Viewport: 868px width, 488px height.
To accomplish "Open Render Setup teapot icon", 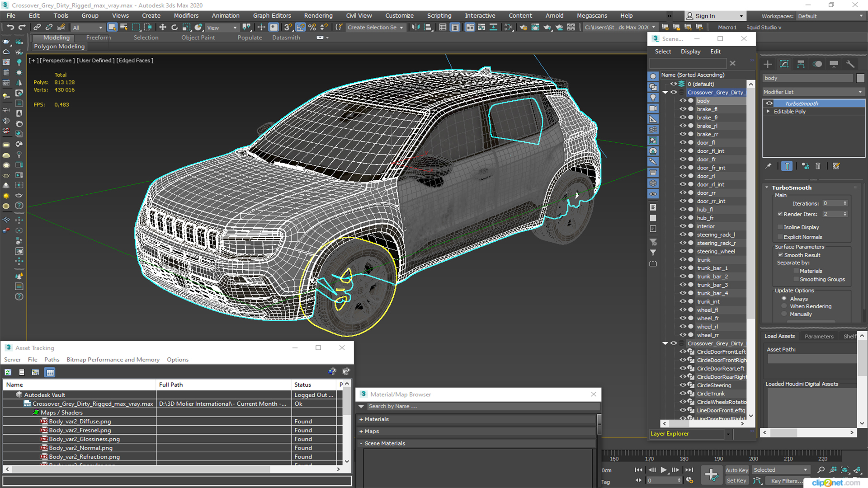I will click(x=524, y=28).
